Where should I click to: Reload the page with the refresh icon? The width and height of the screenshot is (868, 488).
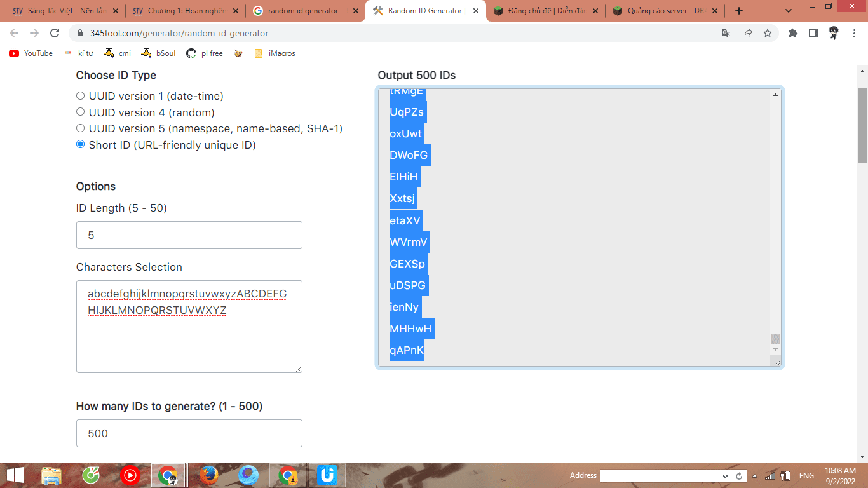(55, 33)
